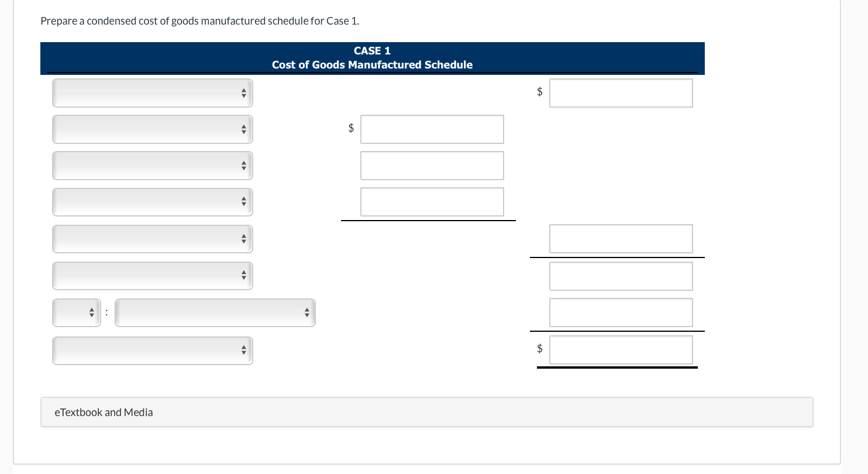Open the wide dropdown after the colon
Screen dimensions: 868x474
215,312
